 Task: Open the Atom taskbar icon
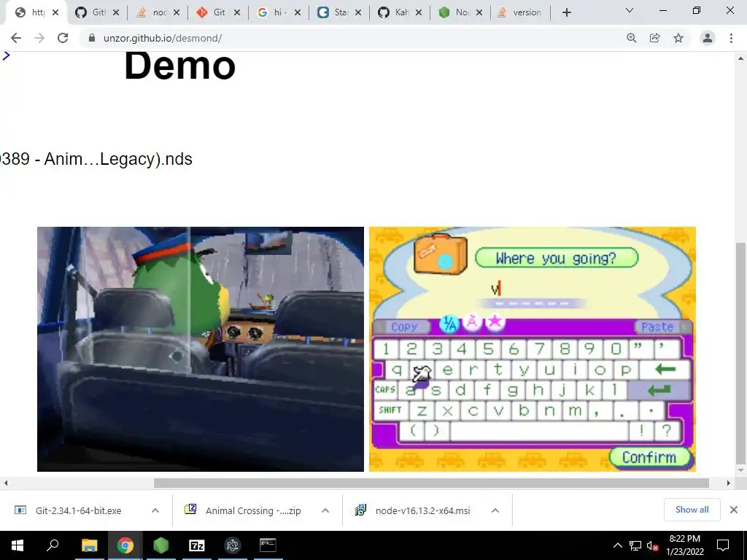coord(233,545)
